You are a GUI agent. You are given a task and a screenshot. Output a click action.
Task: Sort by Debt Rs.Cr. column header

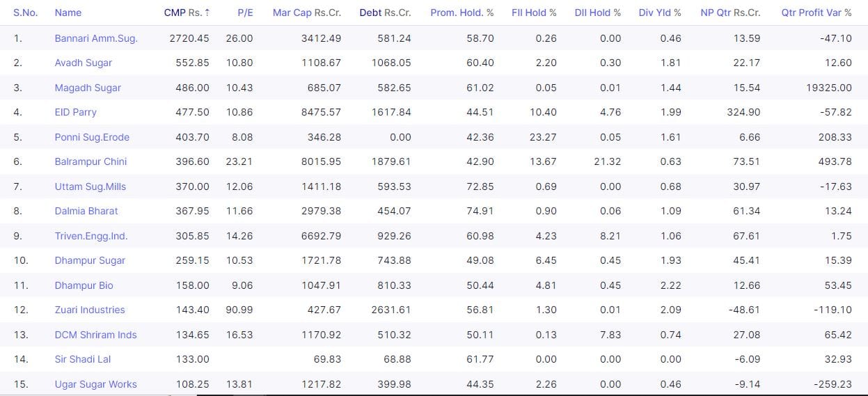(x=385, y=13)
